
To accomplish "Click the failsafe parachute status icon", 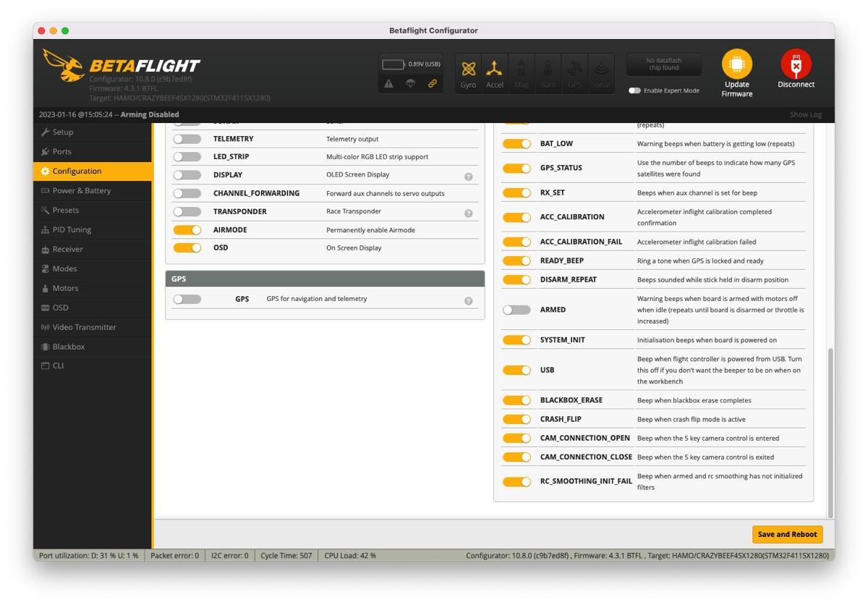I will (x=410, y=83).
